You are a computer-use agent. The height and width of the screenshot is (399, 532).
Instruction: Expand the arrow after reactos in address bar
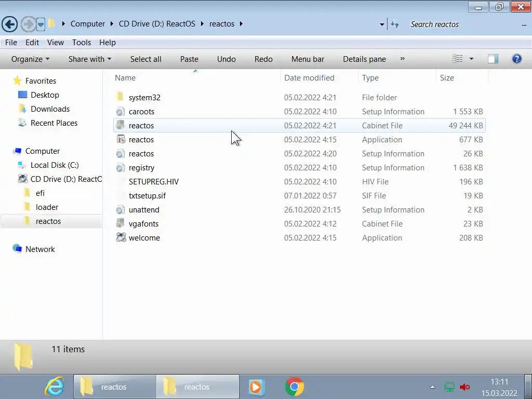(x=241, y=24)
